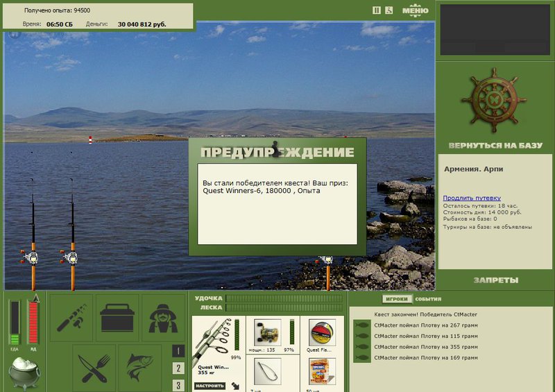The width and height of the screenshot is (555, 392).
Task: Click 'CtMacter поймал Плотву на 115 грамм'
Action: click(426, 336)
